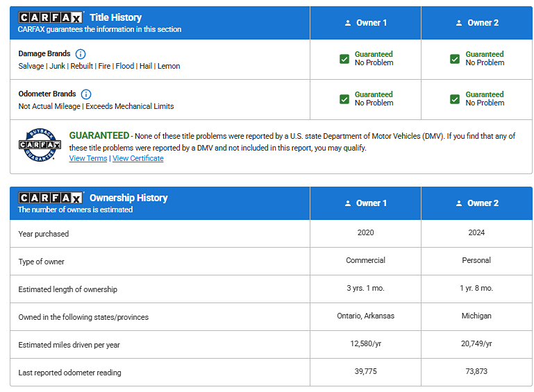Click Owner 1 person icon in Title History
The width and height of the screenshot is (534, 392).
point(348,23)
